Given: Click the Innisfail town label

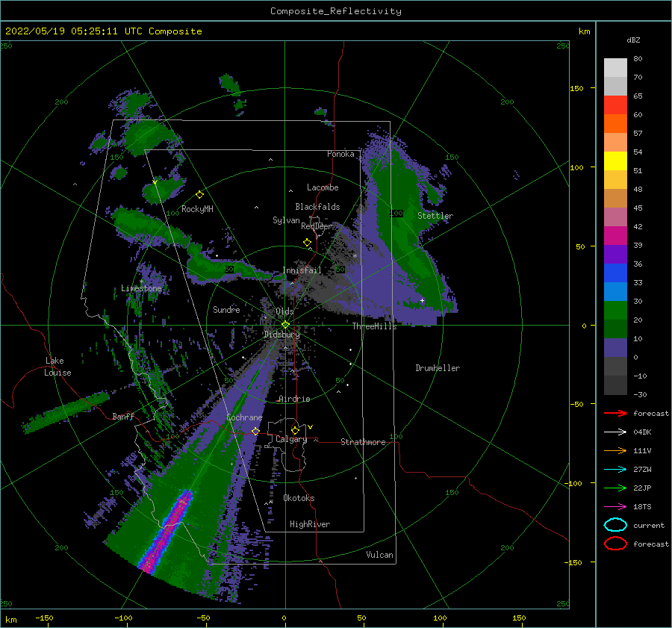Looking at the screenshot, I should (302, 270).
